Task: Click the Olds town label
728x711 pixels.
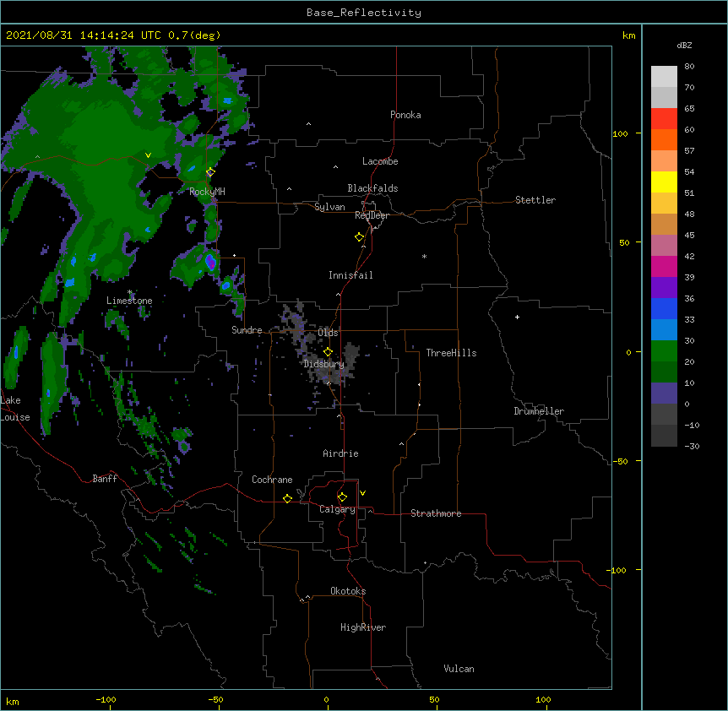Action: tap(328, 333)
